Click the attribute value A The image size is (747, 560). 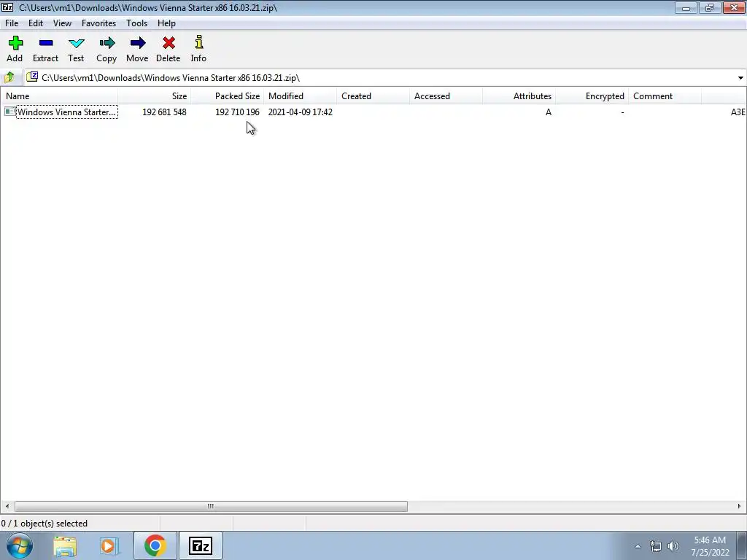549,112
